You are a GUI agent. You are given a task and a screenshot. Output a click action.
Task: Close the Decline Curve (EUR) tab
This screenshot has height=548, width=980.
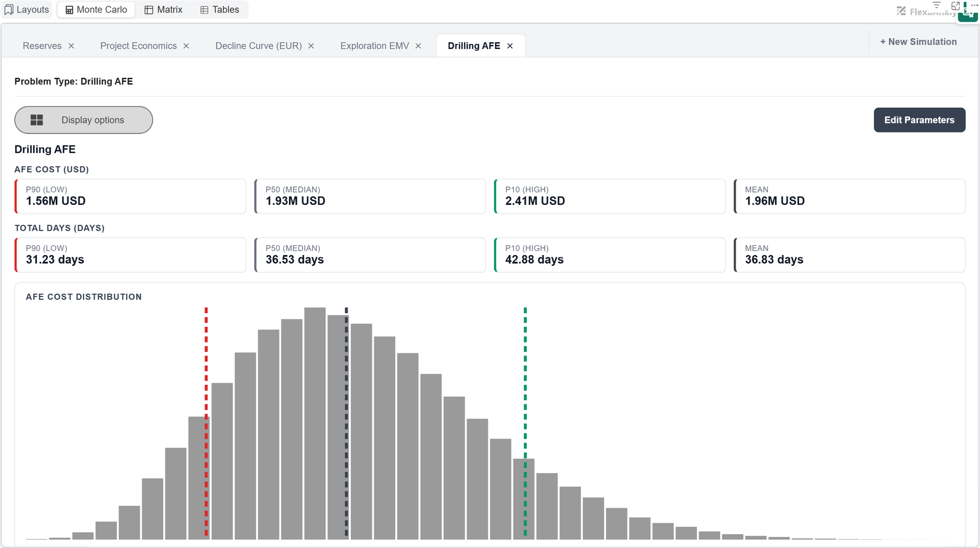pos(311,46)
